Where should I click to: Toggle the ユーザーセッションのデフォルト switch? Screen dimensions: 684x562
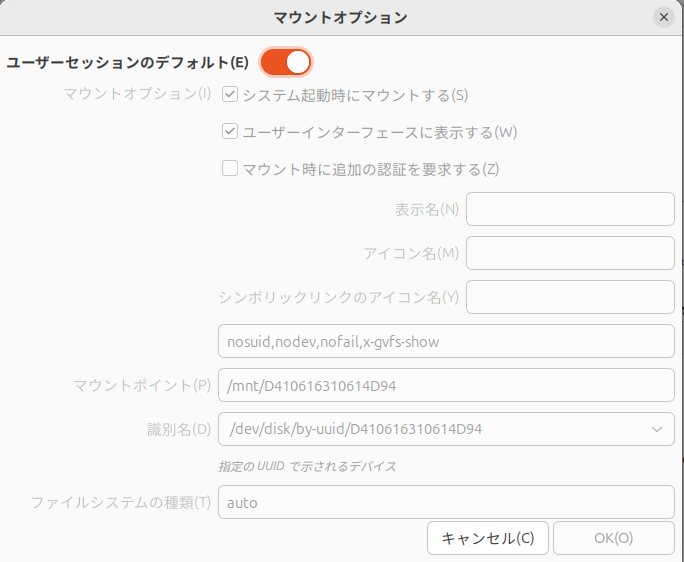click(x=286, y=62)
